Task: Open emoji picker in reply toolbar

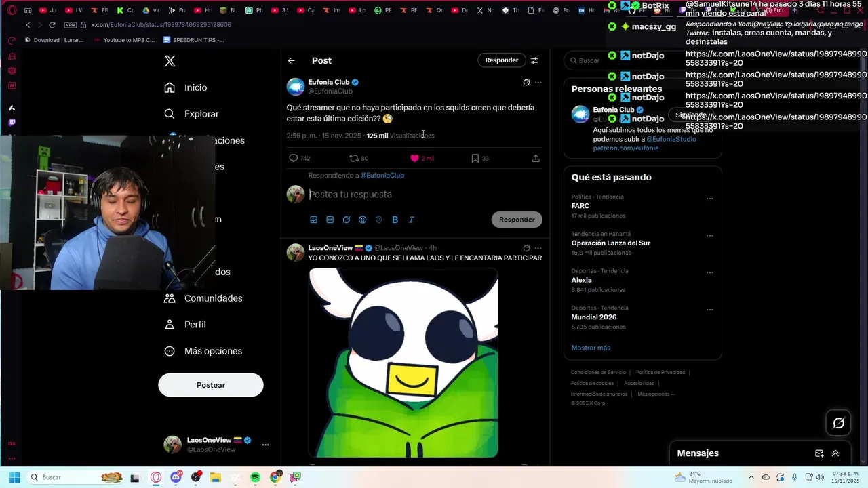Action: [x=362, y=220]
